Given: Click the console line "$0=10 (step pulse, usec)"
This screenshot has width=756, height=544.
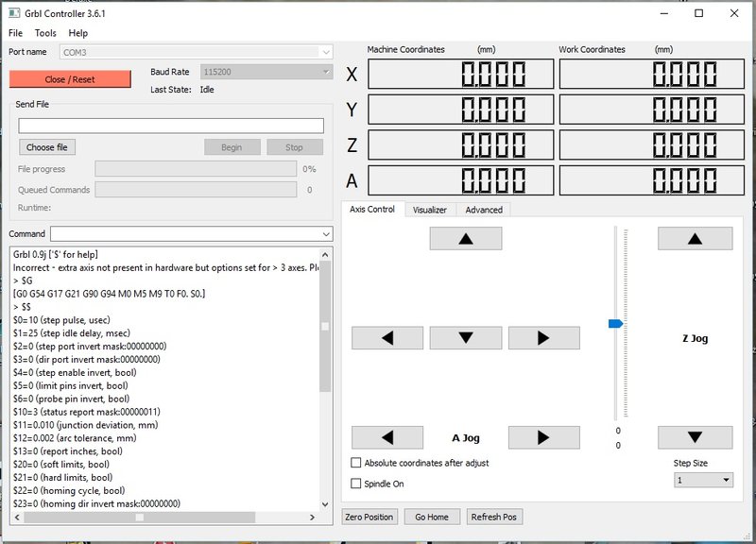Looking at the screenshot, I should click(x=61, y=320).
